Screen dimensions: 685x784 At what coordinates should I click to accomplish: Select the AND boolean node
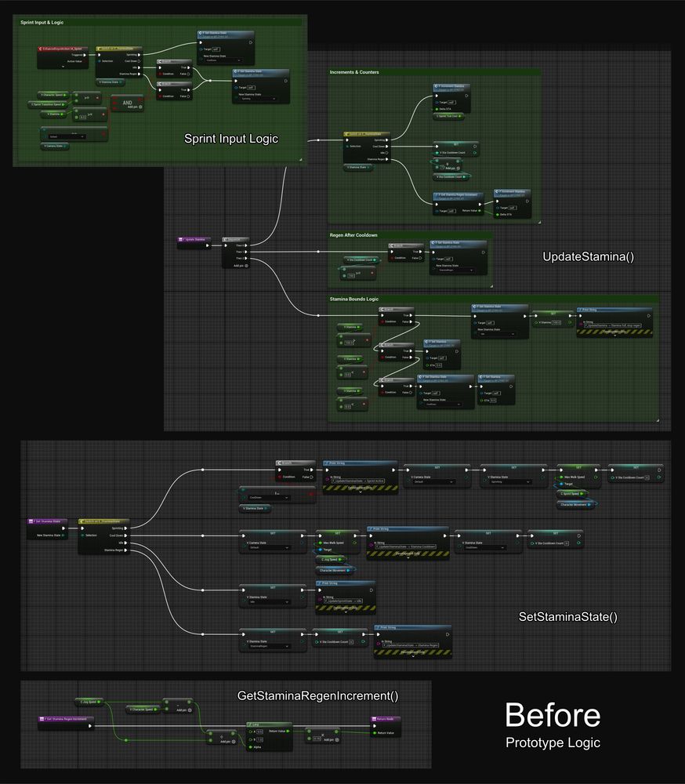(x=127, y=103)
